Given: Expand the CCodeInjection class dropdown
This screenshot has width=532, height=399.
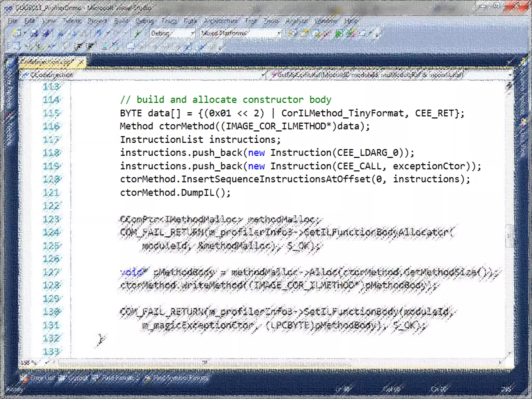Looking at the screenshot, I should point(263,75).
